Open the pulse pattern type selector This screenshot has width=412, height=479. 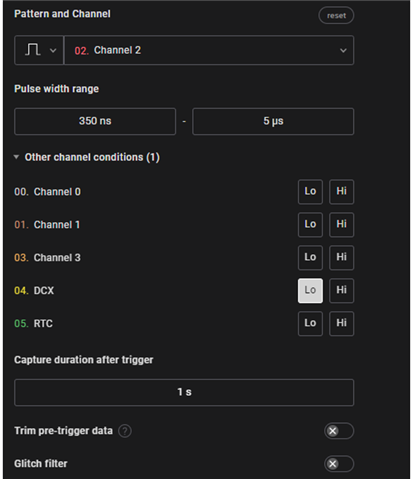tap(39, 50)
